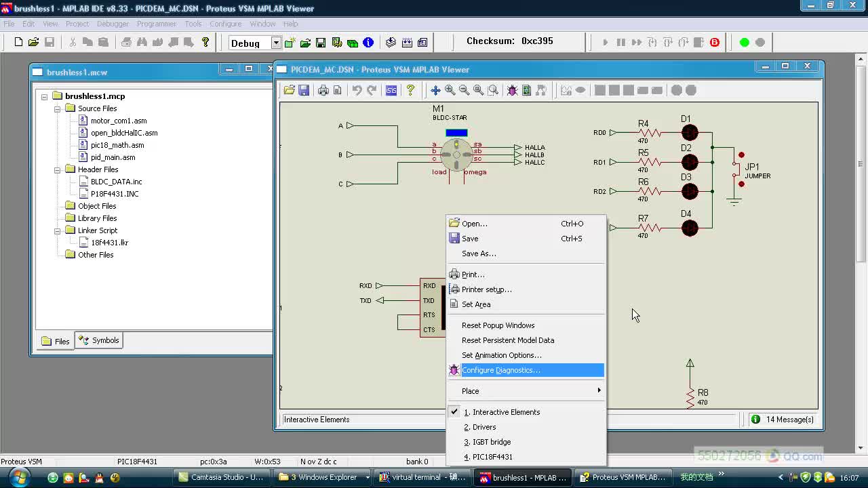This screenshot has width=868, height=488.
Task: Select 18f4431.lkr linker script
Action: coord(110,243)
